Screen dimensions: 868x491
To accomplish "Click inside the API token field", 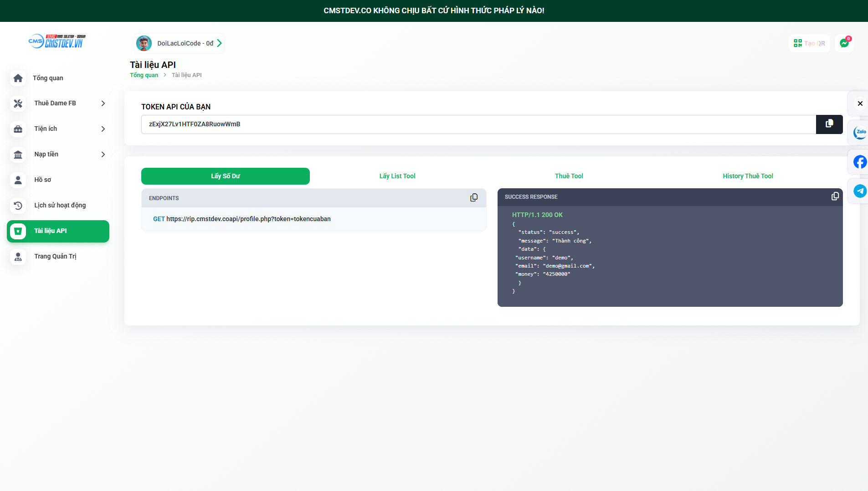I will coord(478,124).
